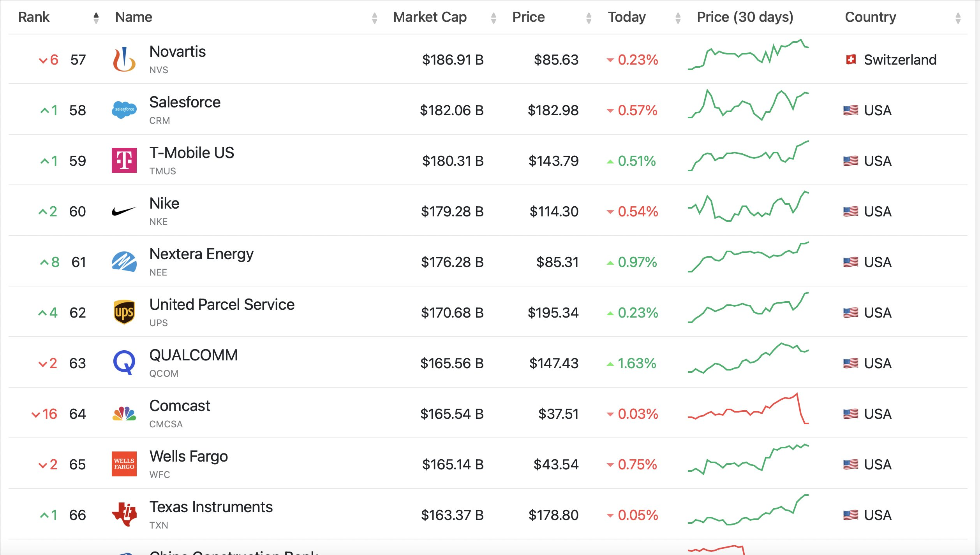Click the Novartis logo icon
The image size is (980, 555).
[124, 59]
